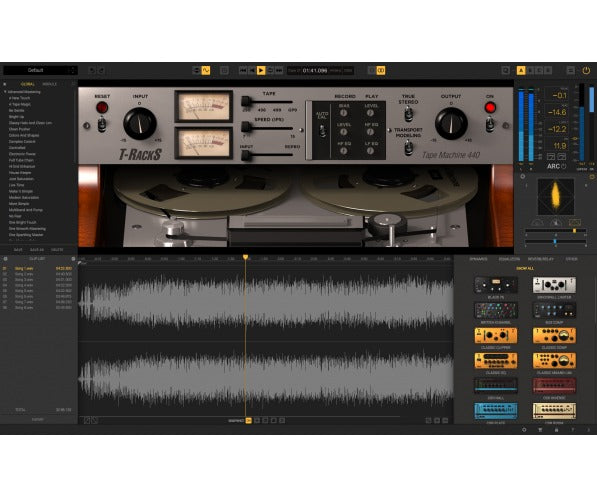Select the Bus Comp module thumbnail
The image size is (597, 497).
pyautogui.click(x=554, y=310)
